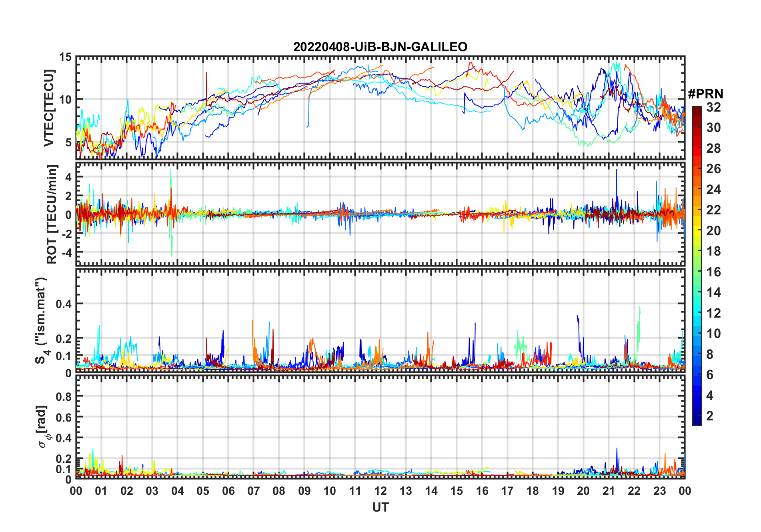Click UT axis hour label 12
Screen dimensions: 761x532
click(x=380, y=491)
